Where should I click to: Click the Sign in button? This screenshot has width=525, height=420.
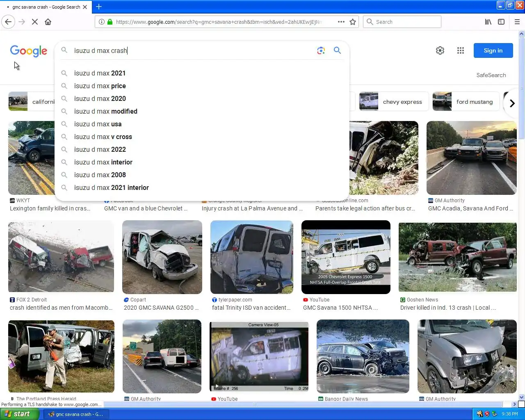[x=493, y=50]
